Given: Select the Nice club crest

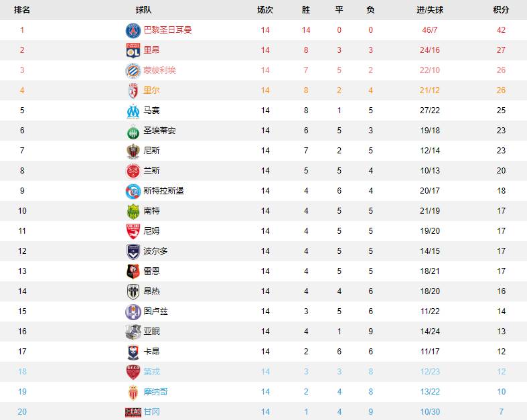Looking at the screenshot, I should 133,151.
